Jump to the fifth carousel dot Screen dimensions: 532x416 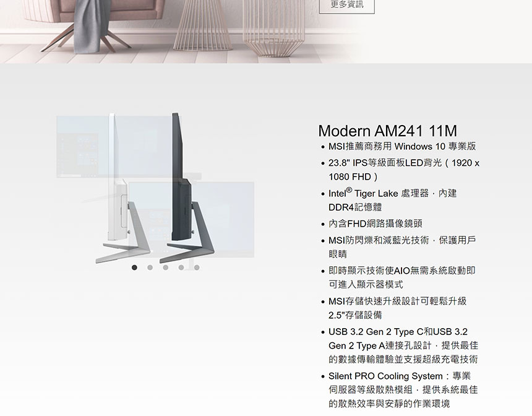(x=197, y=267)
